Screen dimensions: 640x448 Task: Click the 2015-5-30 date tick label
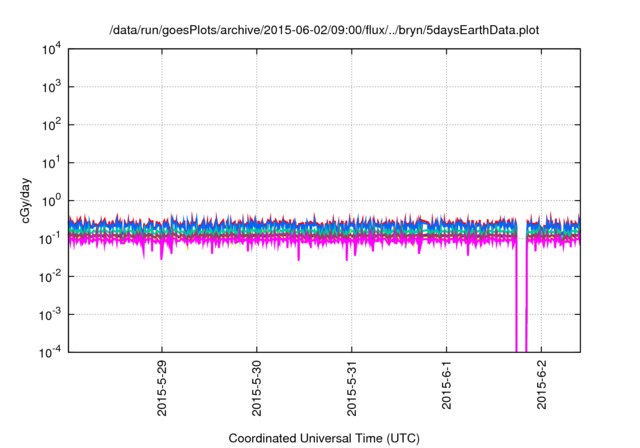pyautogui.click(x=257, y=388)
